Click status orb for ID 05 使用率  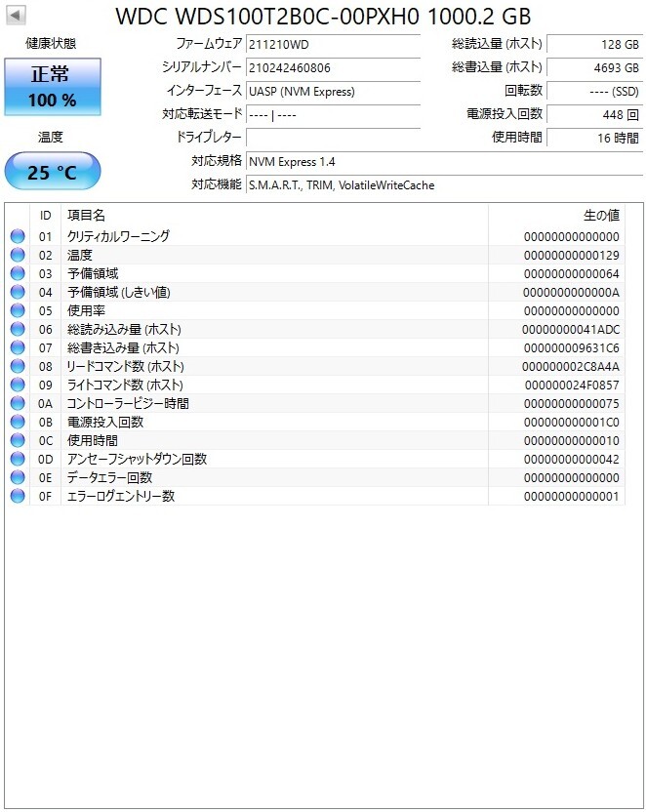[x=18, y=310]
